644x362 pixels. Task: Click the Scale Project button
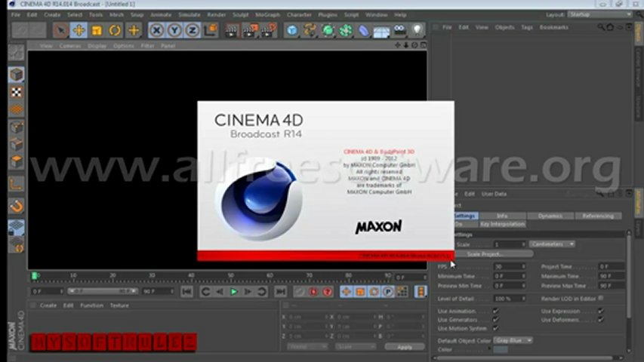[x=485, y=254]
